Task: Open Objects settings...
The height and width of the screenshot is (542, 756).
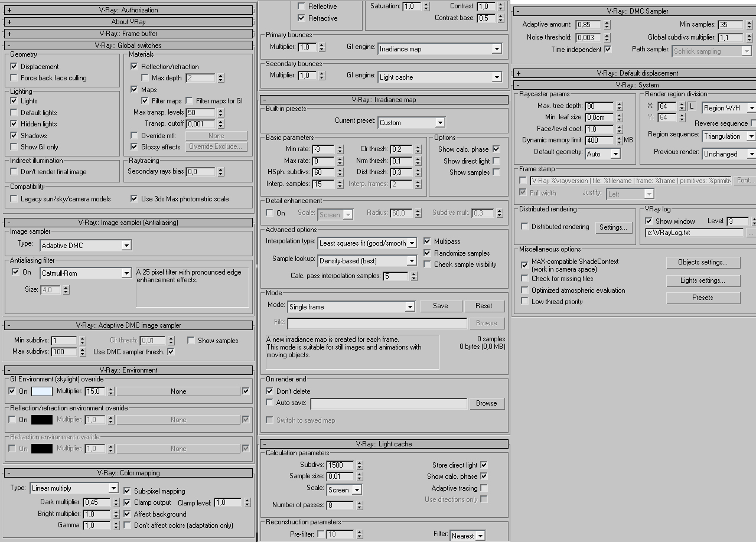Action: 703,262
